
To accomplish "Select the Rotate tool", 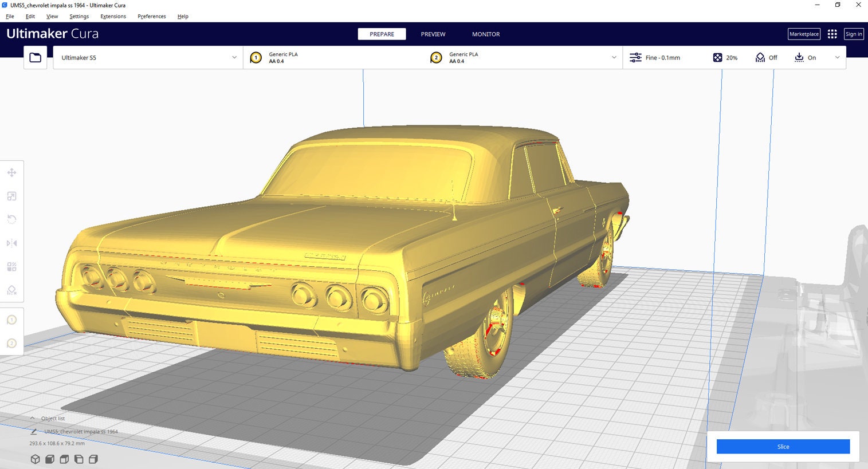I will point(11,219).
